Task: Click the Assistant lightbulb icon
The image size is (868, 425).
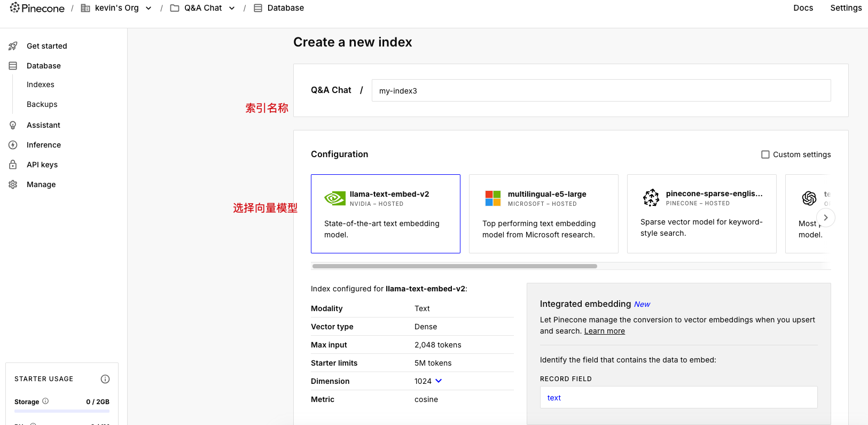Action: click(x=13, y=125)
